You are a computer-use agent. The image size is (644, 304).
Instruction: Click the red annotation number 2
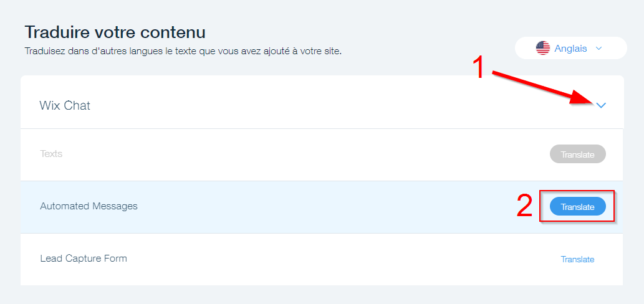[x=525, y=207]
